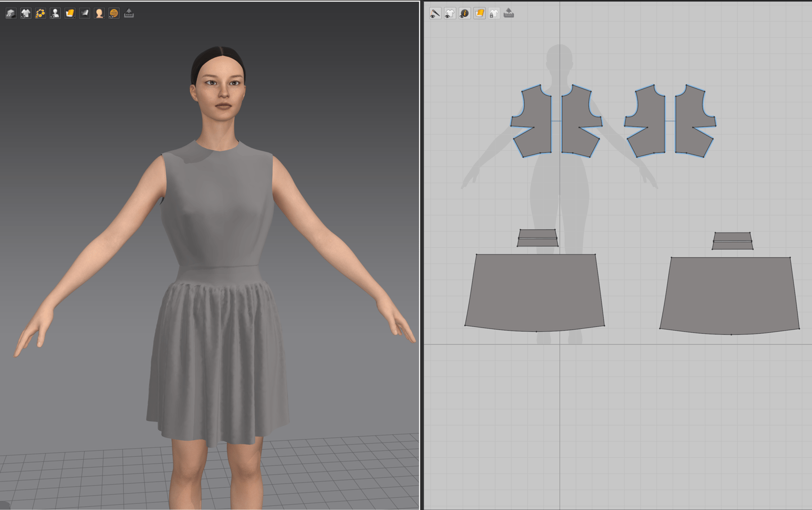
Task: Toggle 2D pattern information display
Action: [465, 13]
